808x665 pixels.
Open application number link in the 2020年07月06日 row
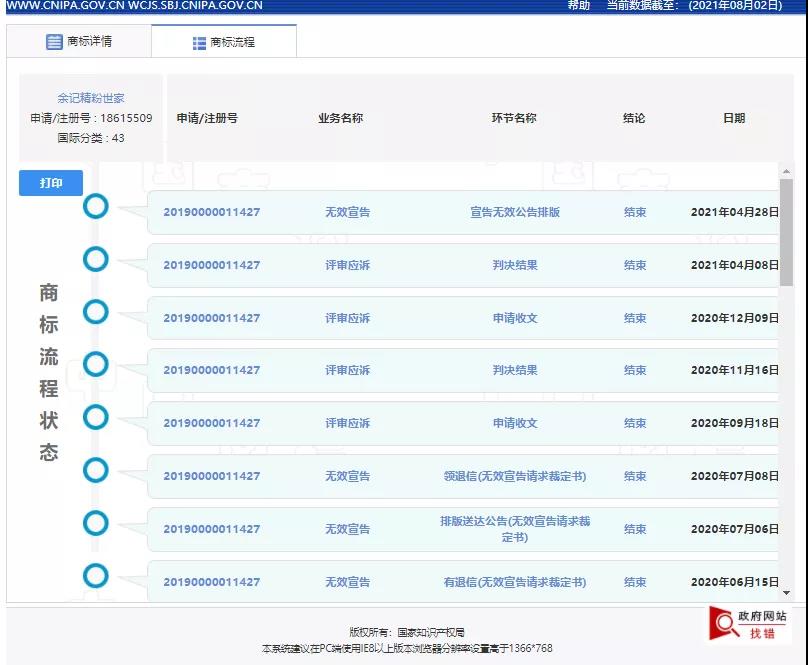point(212,529)
